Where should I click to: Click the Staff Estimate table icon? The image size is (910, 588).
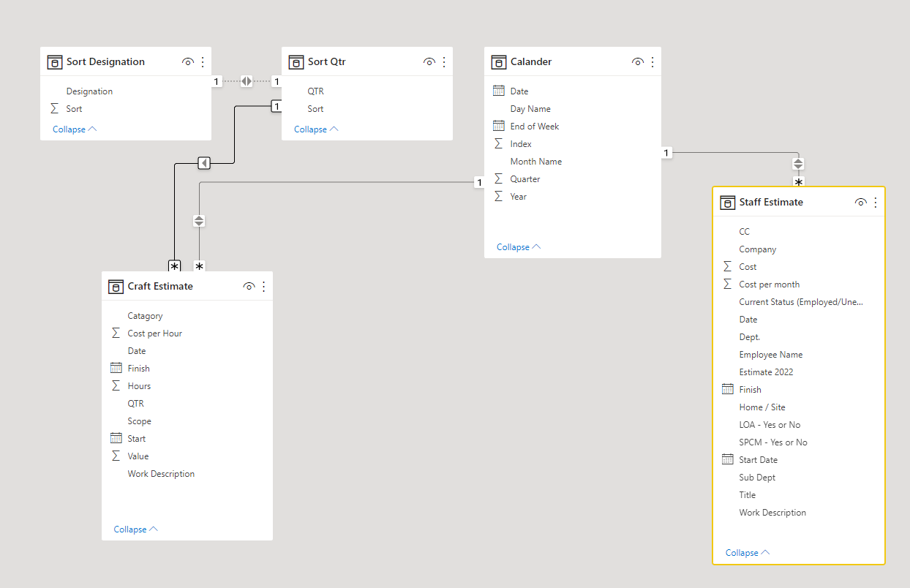click(x=727, y=203)
